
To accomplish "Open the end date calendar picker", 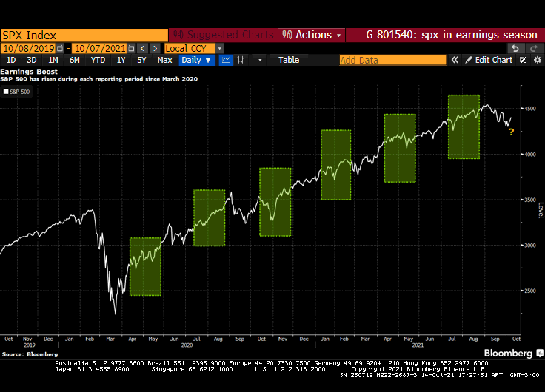I will (x=131, y=48).
